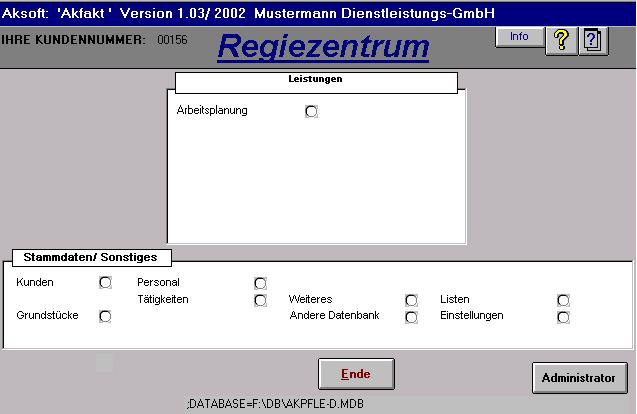The image size is (637, 414).
Task: Open Einstellungen via its radio button
Action: (563, 317)
